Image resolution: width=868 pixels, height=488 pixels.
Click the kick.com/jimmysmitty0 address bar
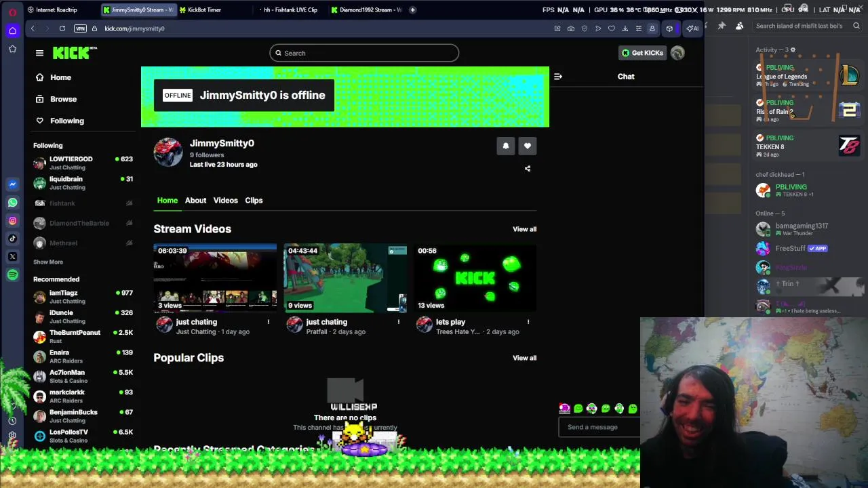pos(135,28)
